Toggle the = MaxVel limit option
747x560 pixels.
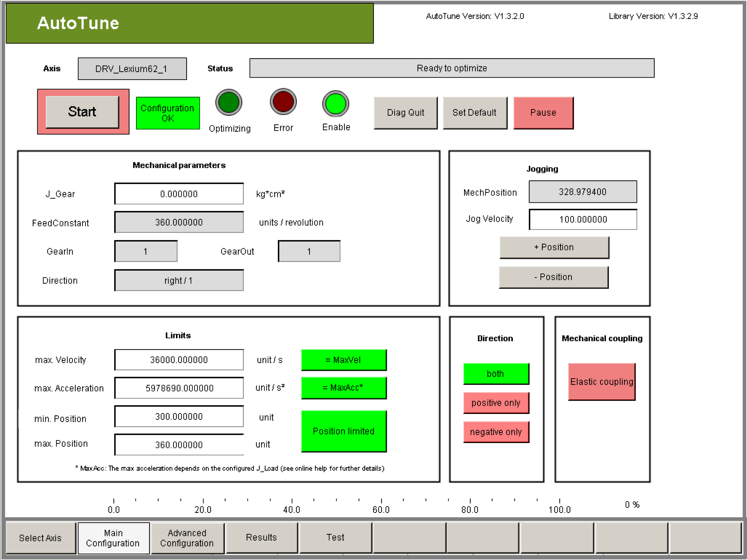tap(344, 360)
